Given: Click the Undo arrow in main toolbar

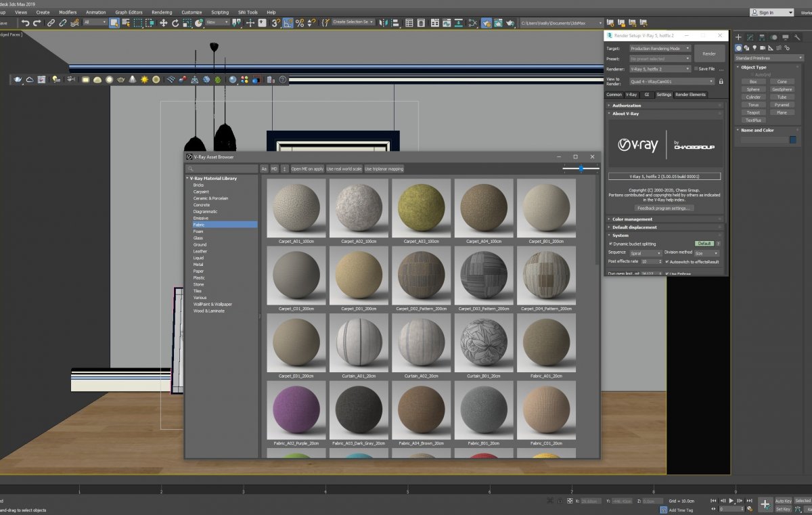Looking at the screenshot, I should click(26, 22).
